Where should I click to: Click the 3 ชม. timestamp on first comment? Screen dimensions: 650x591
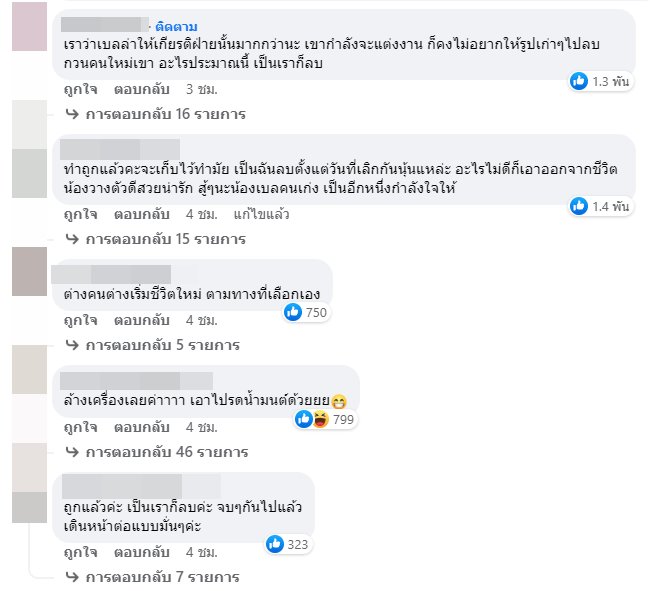200,88
